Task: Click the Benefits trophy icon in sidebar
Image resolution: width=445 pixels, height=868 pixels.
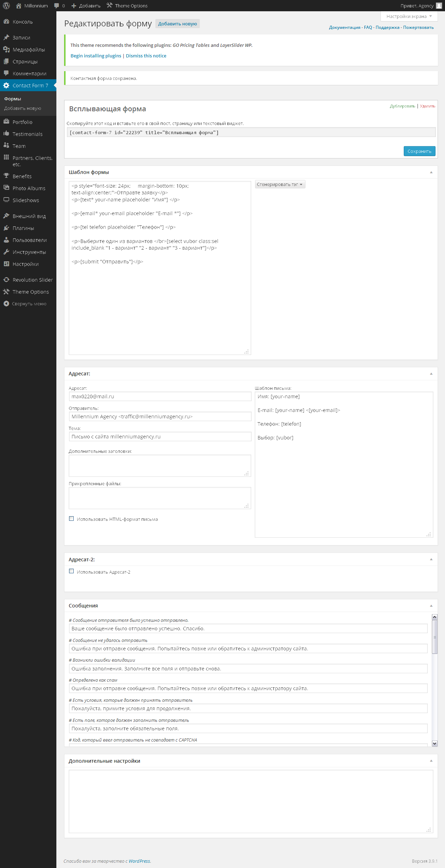Action: (6, 176)
